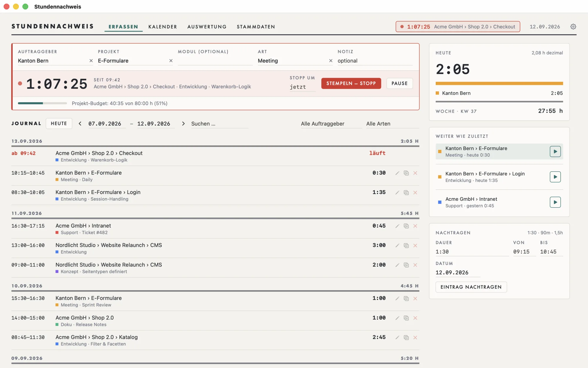This screenshot has width=588, height=368.
Task: Duplicate the 16:30–17:15 Intranet Support entry
Action: [x=406, y=226]
